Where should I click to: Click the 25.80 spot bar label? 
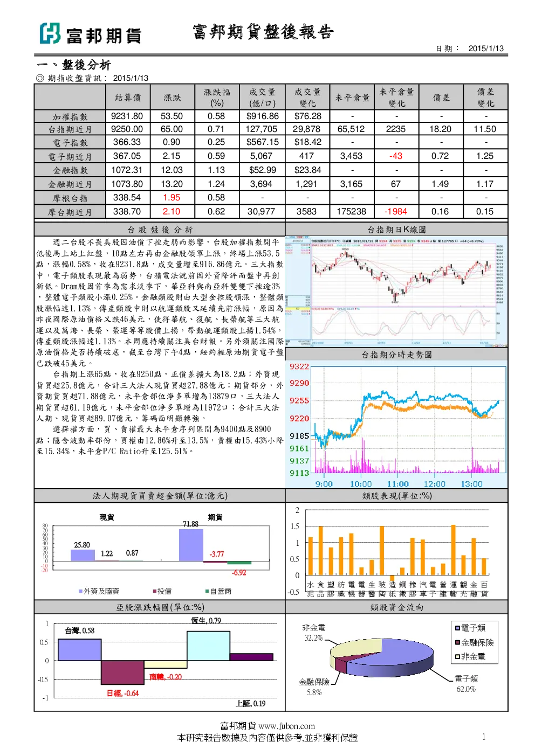[x=82, y=545]
